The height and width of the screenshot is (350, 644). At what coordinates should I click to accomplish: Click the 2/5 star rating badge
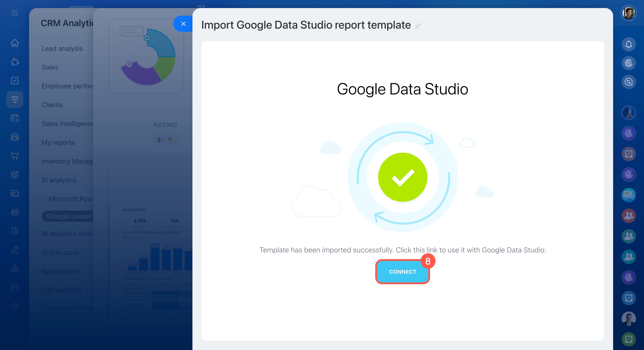pyautogui.click(x=165, y=139)
